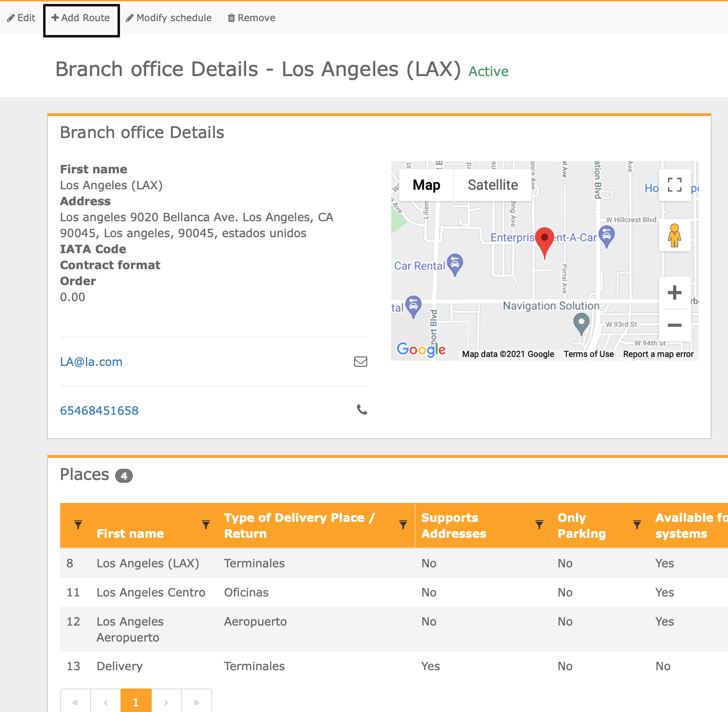Switch map to Satellite view
This screenshot has width=728, height=712.
(x=493, y=185)
